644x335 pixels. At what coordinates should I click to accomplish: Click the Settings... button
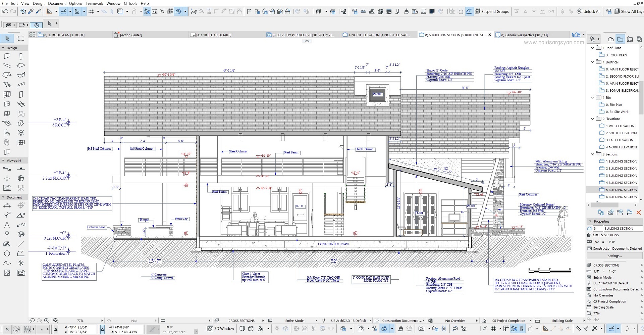614,256
